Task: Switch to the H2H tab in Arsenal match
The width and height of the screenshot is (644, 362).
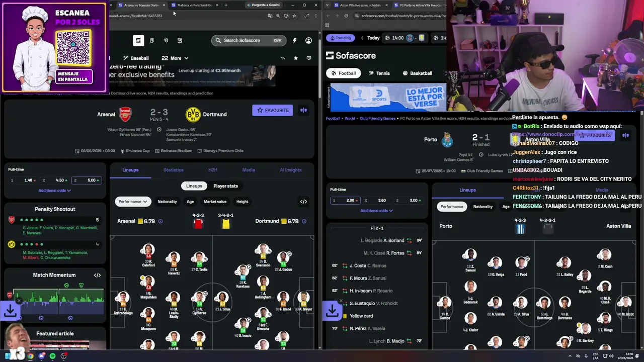Action: (x=213, y=170)
